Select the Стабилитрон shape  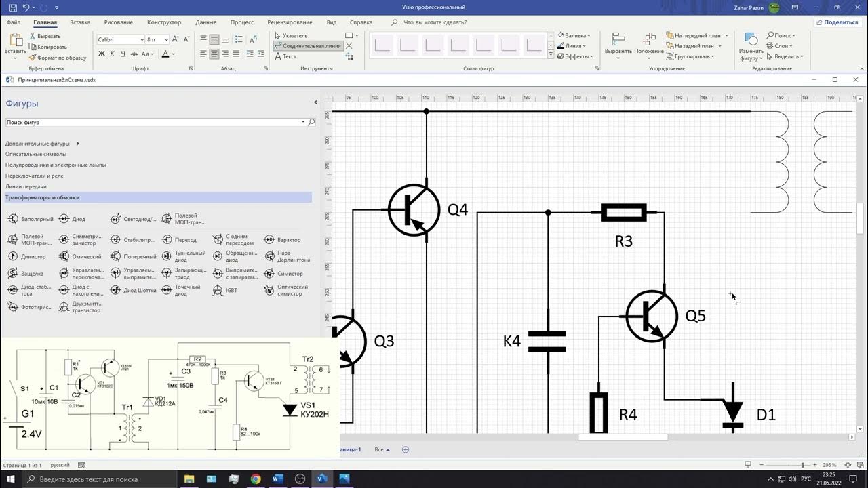[x=133, y=240]
